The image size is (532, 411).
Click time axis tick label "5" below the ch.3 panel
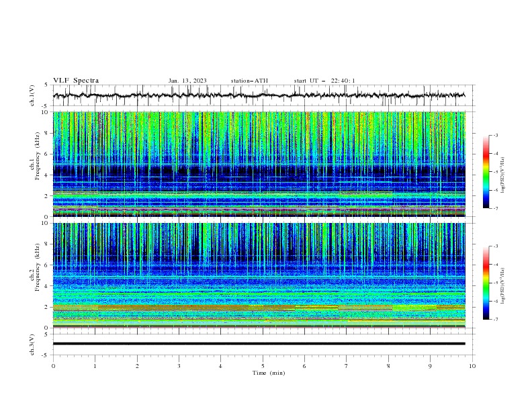point(263,366)
